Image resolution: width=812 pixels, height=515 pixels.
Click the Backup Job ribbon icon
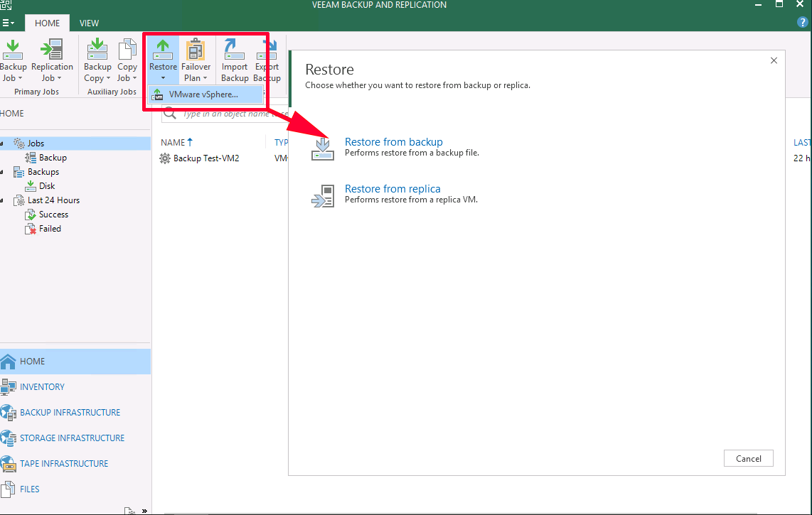point(12,50)
